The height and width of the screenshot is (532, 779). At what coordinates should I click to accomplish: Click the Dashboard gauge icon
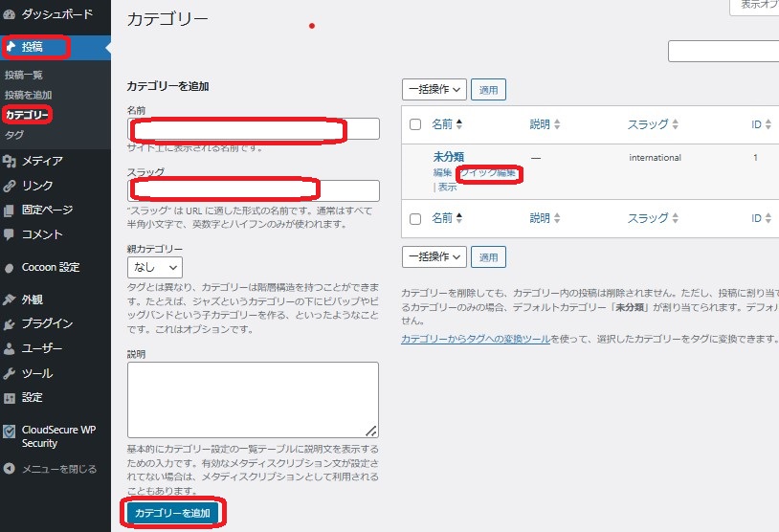[x=10, y=14]
